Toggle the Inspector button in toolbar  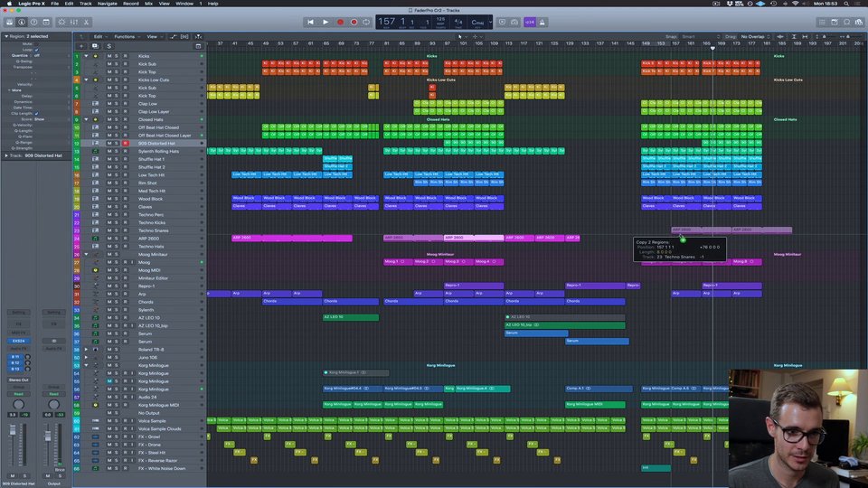click(22, 22)
